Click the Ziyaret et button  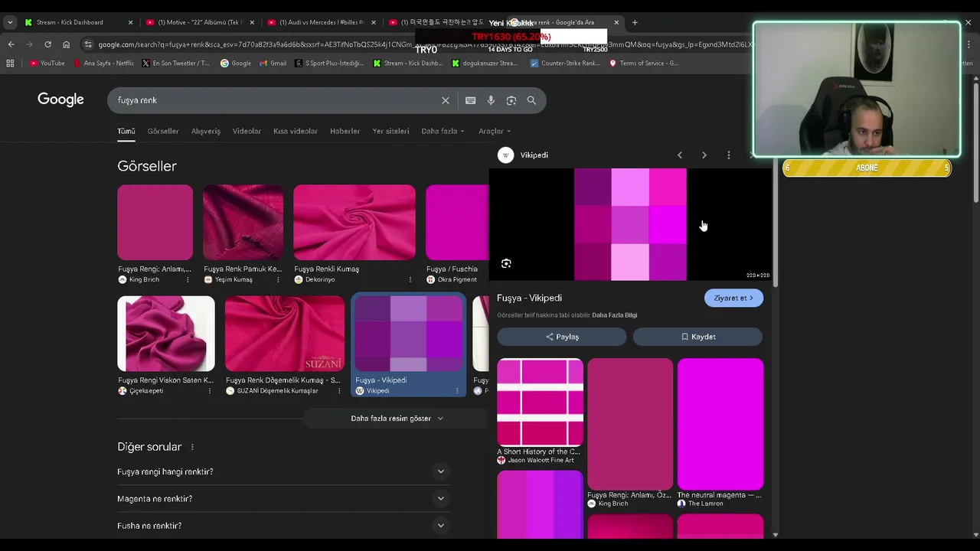pos(733,298)
